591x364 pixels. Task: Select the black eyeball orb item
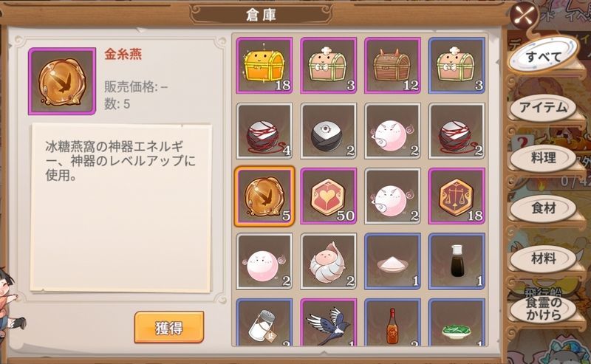pos(328,131)
